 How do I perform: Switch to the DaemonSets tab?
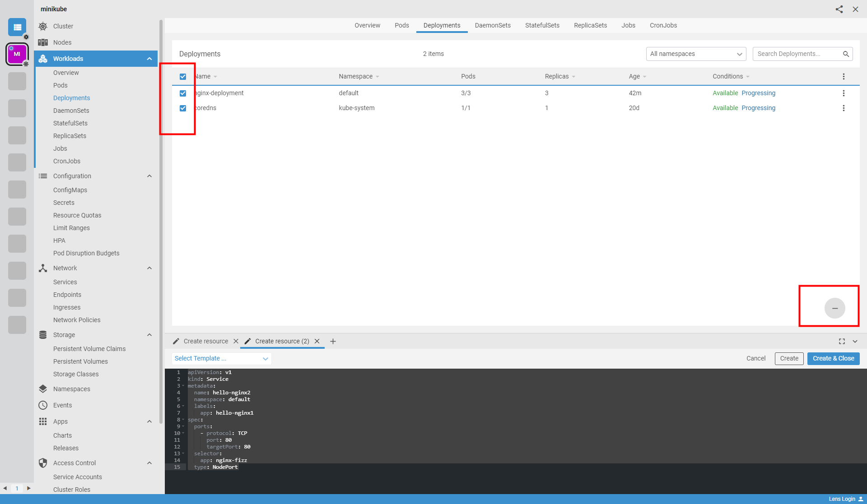point(493,25)
